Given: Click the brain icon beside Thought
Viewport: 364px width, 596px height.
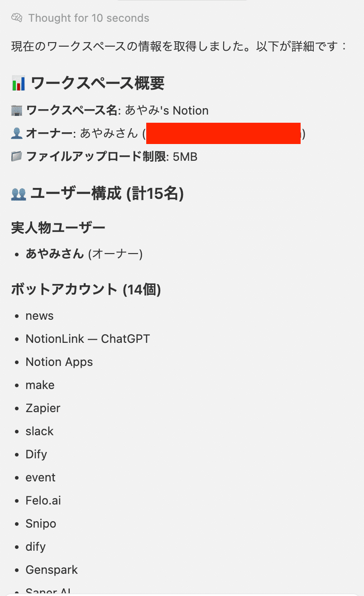Looking at the screenshot, I should pyautogui.click(x=17, y=18).
